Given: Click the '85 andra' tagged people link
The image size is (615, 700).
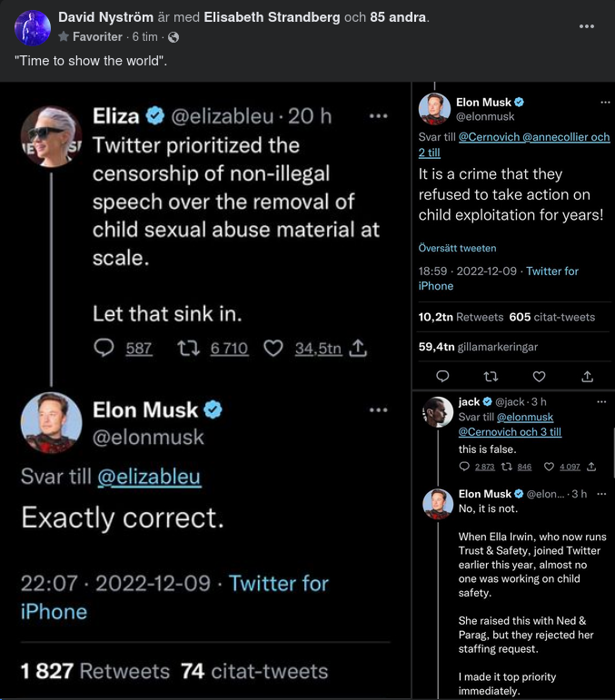Looking at the screenshot, I should coord(398,17).
